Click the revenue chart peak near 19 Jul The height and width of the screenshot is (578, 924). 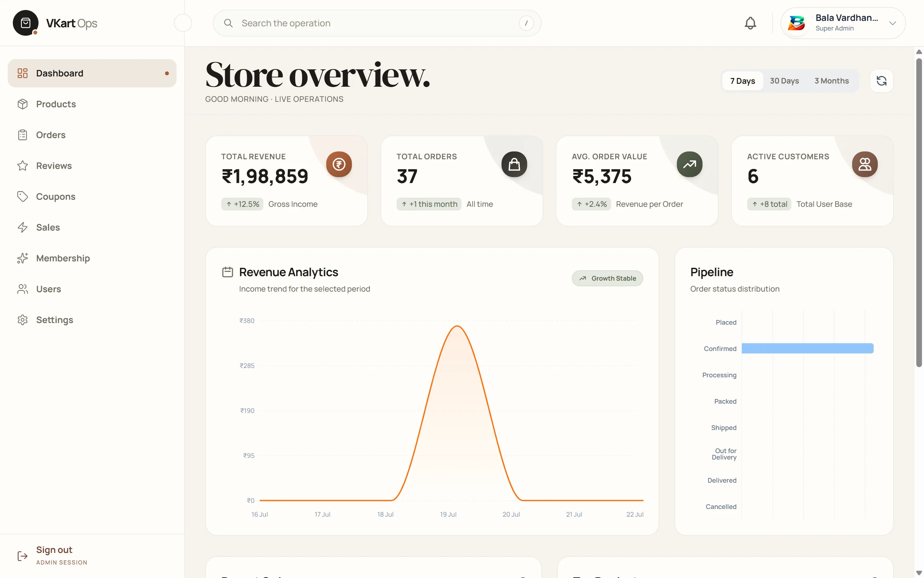(457, 326)
